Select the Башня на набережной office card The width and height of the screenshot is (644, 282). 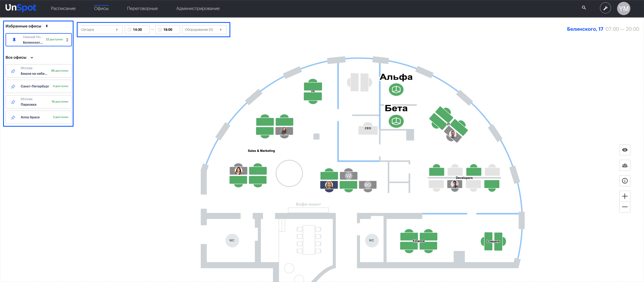[38, 71]
